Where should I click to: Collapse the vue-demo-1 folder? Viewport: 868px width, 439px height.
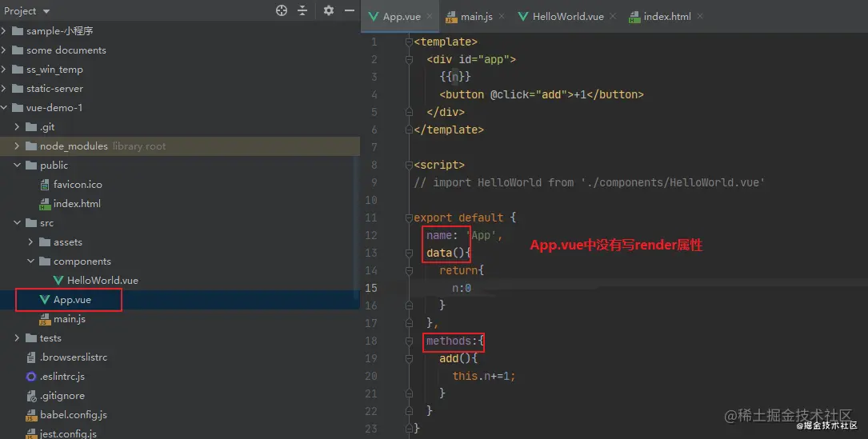pyautogui.click(x=4, y=108)
